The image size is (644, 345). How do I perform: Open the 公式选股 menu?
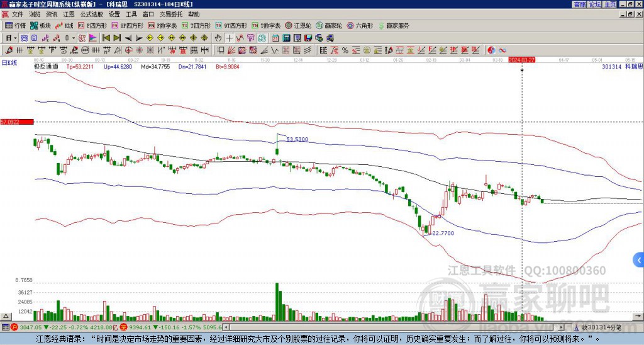pyautogui.click(x=92, y=14)
